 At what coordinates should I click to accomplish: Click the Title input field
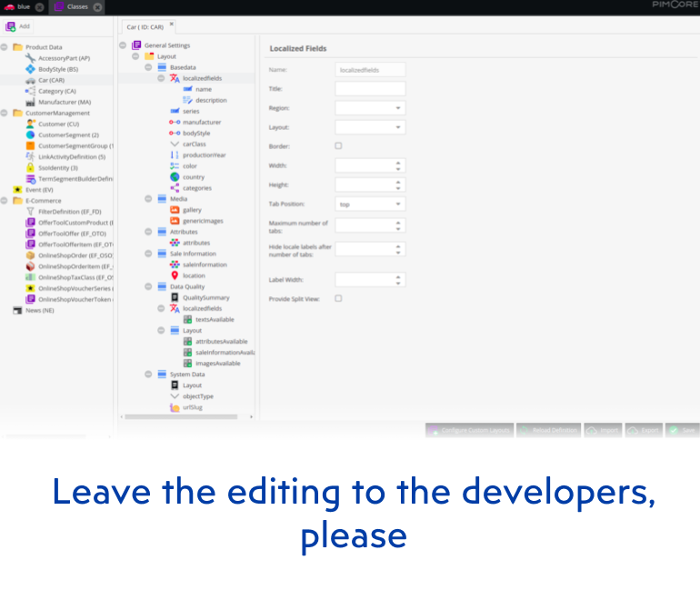click(370, 89)
